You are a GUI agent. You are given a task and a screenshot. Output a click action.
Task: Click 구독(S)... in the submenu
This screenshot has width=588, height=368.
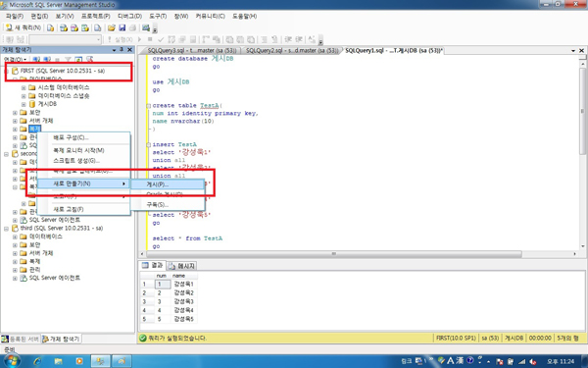coord(168,205)
